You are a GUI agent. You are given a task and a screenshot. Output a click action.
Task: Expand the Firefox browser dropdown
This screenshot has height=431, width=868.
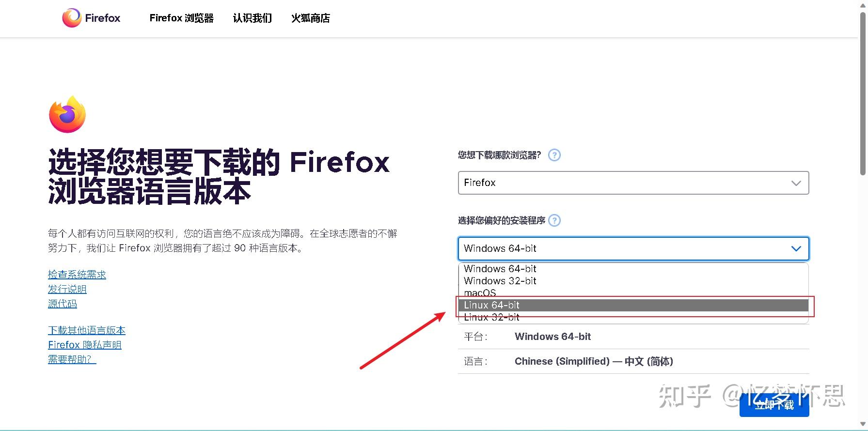tap(633, 183)
